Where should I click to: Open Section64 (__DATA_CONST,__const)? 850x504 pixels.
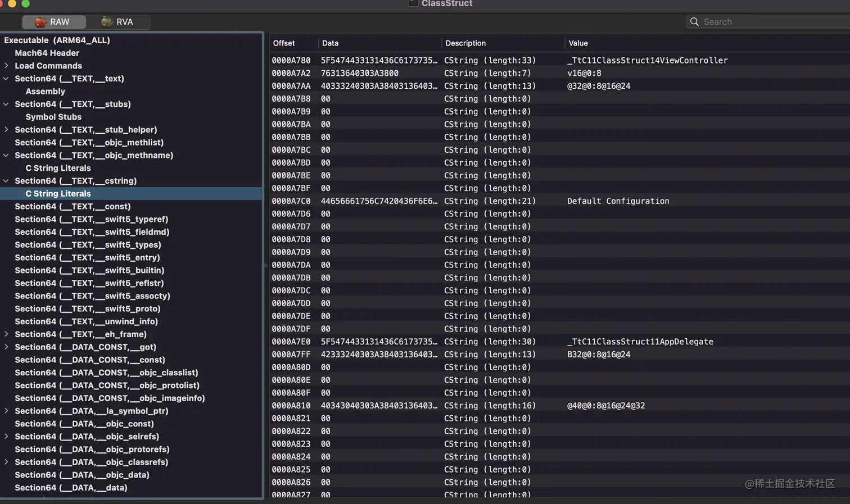click(x=90, y=360)
